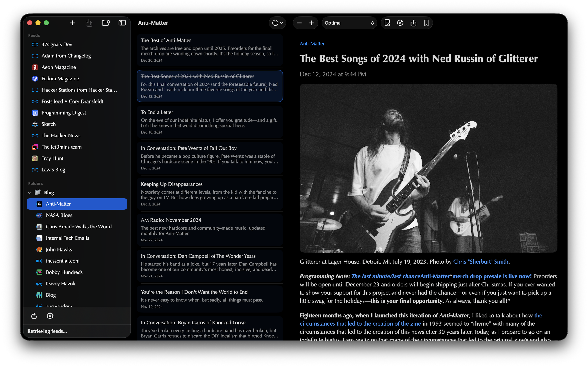
Task: Open the article titled To End a Letter
Action: 210,122
